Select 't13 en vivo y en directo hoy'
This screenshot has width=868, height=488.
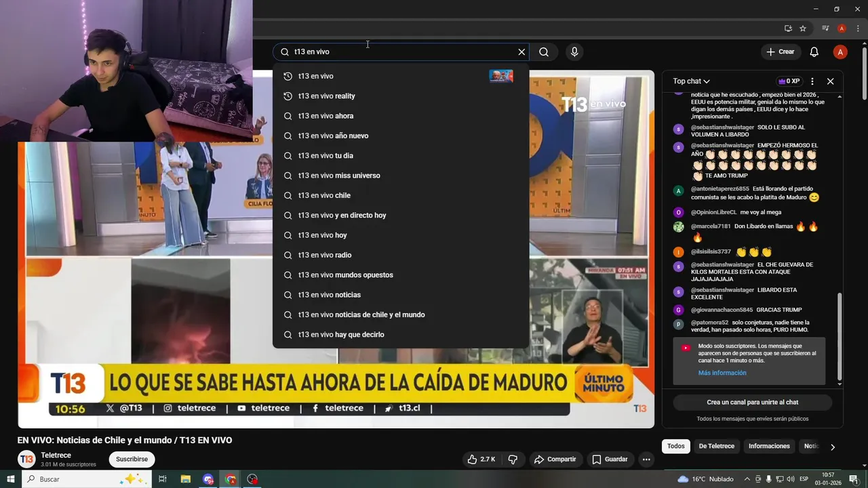click(x=401, y=216)
